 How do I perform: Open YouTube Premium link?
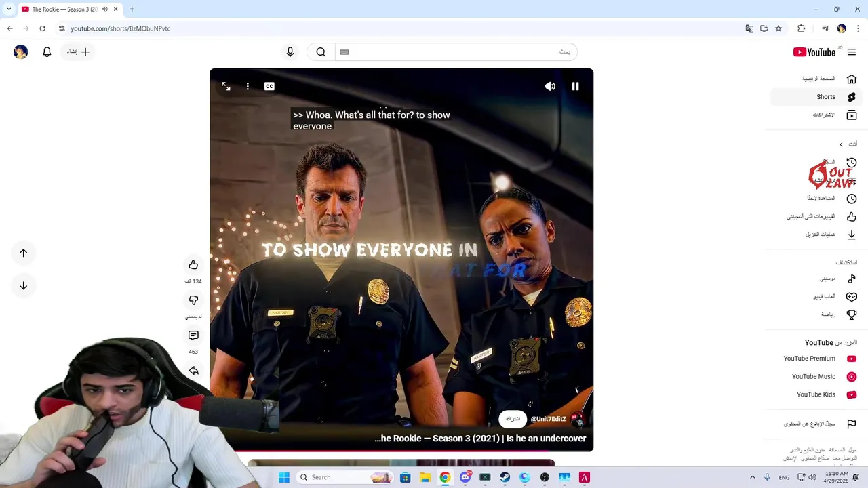pyautogui.click(x=816, y=359)
